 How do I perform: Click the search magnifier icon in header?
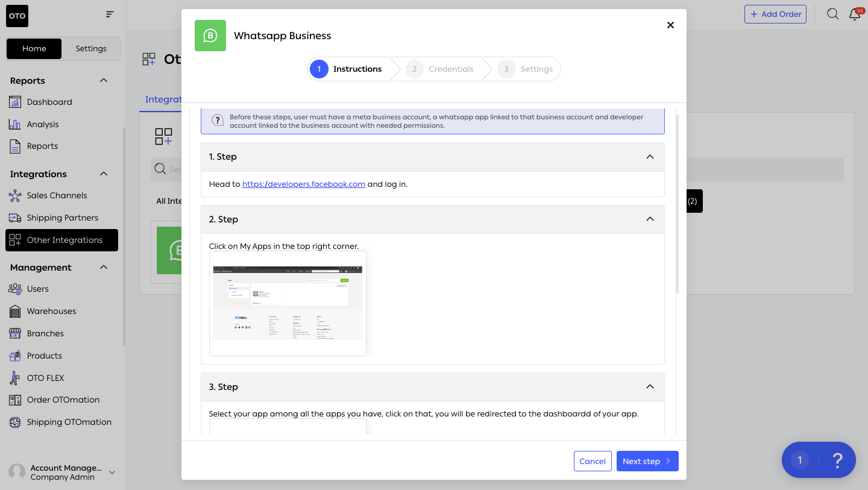(832, 14)
